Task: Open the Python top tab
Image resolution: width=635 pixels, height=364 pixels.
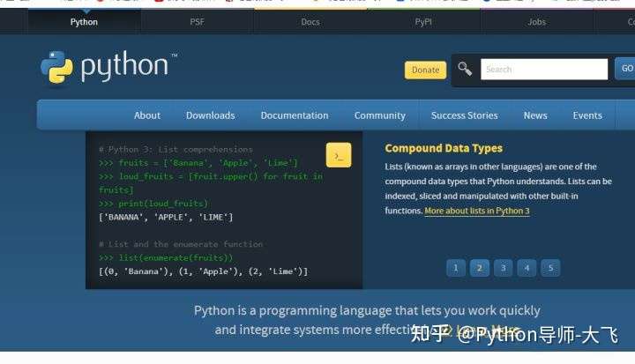Action: (x=84, y=22)
